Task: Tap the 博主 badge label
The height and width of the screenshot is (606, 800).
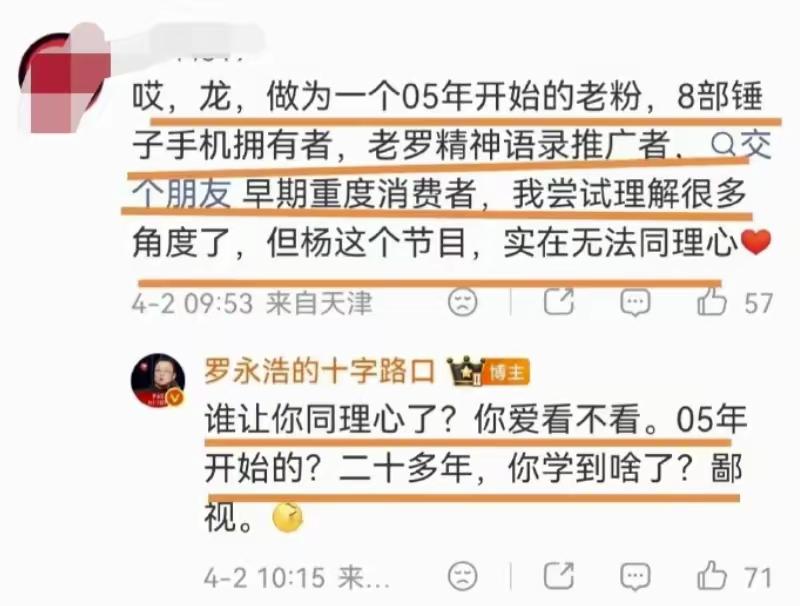Action: click(507, 372)
